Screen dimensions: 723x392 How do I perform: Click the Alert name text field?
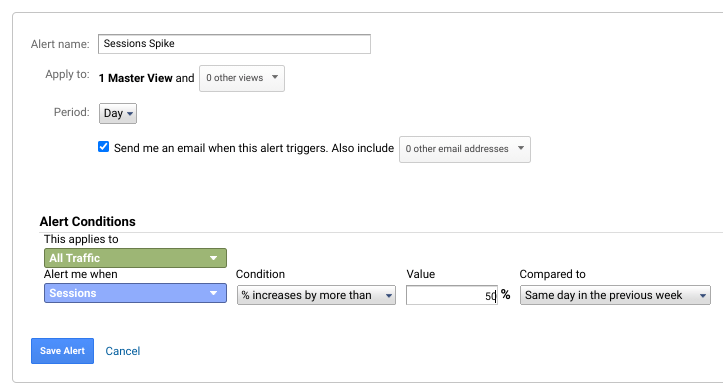(234, 44)
